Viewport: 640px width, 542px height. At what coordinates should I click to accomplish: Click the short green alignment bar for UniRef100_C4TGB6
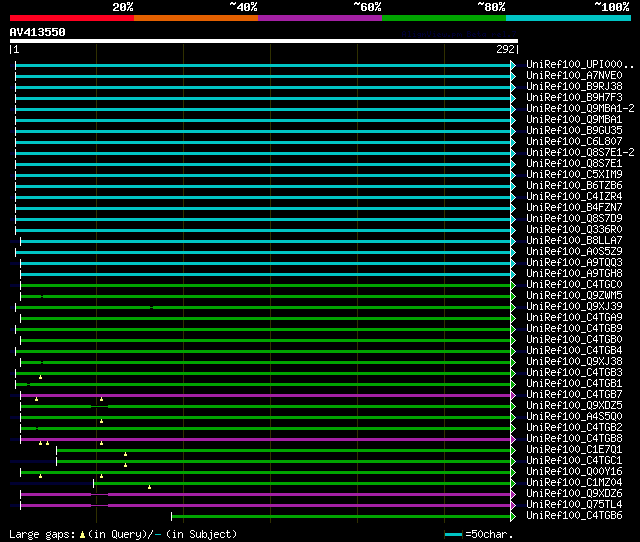[x=340, y=516]
